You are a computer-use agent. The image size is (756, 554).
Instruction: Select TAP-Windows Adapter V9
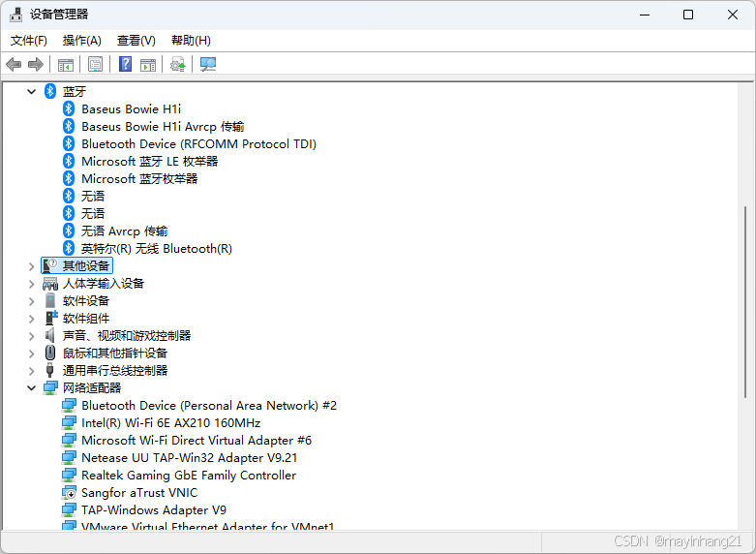click(x=154, y=510)
